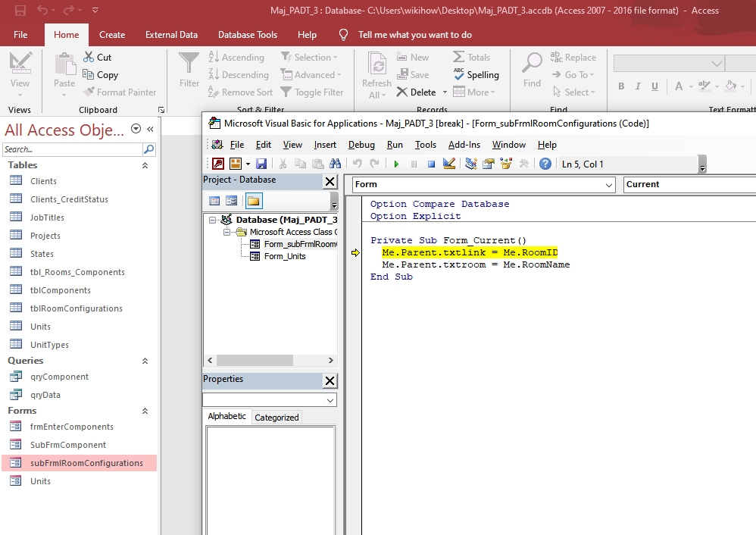Click the Find binoculars icon in VBA toolbar
756x535 pixels.
point(335,164)
